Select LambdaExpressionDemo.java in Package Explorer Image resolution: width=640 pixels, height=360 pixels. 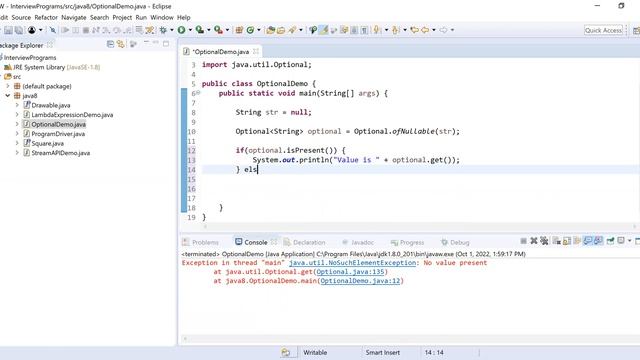[72, 115]
